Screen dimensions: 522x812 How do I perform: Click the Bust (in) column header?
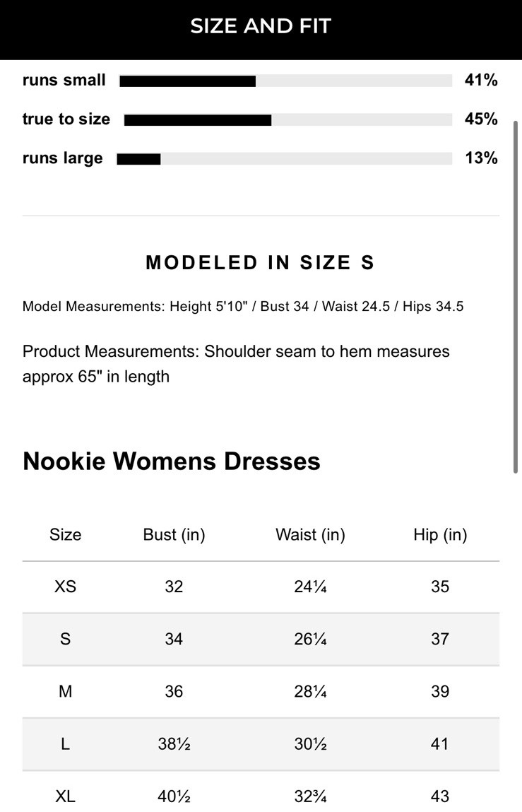pyautogui.click(x=174, y=534)
